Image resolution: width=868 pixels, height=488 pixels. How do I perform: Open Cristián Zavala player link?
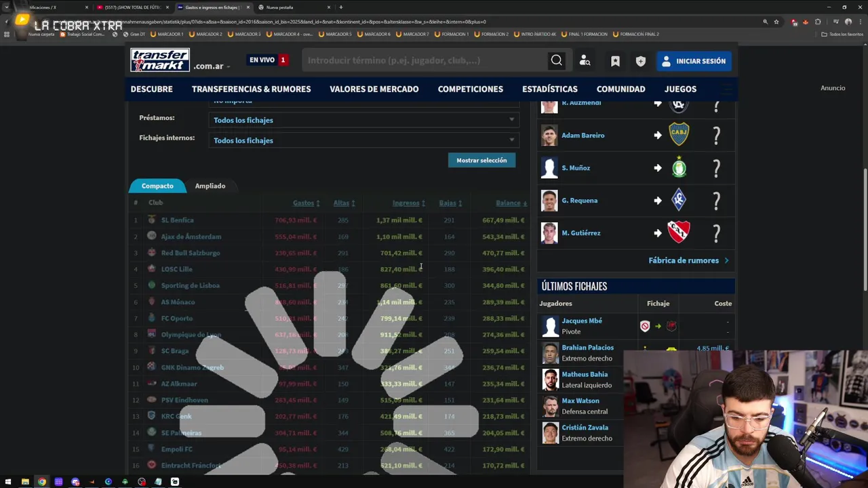click(585, 427)
